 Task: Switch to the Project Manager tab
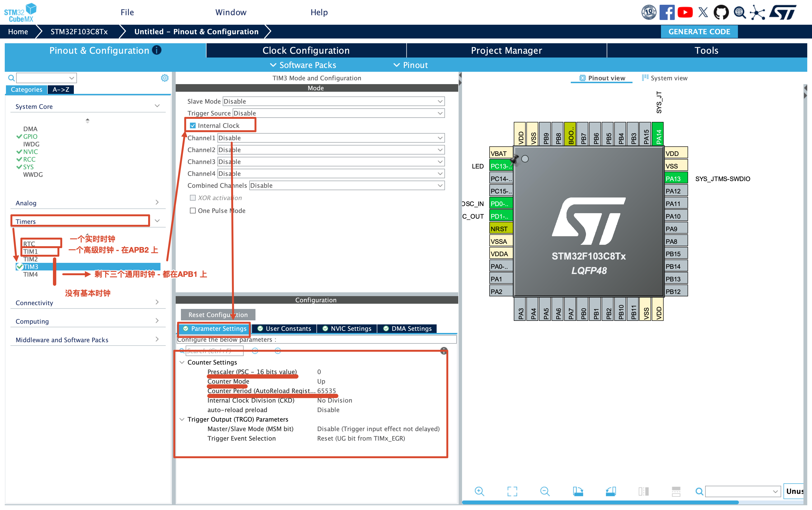pos(506,50)
